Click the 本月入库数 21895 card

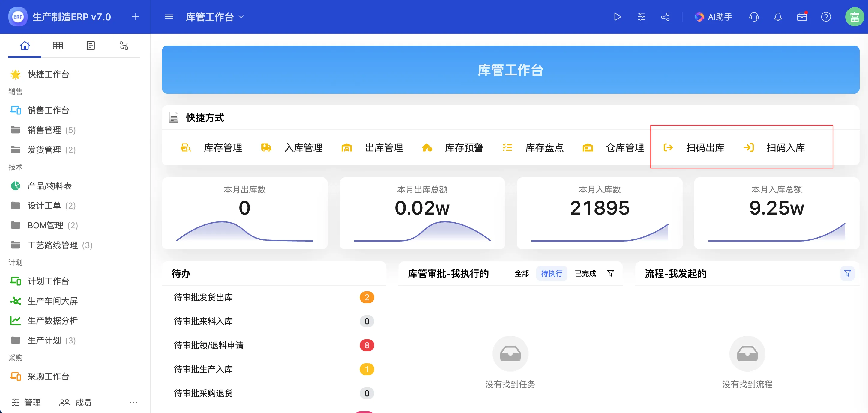click(600, 213)
